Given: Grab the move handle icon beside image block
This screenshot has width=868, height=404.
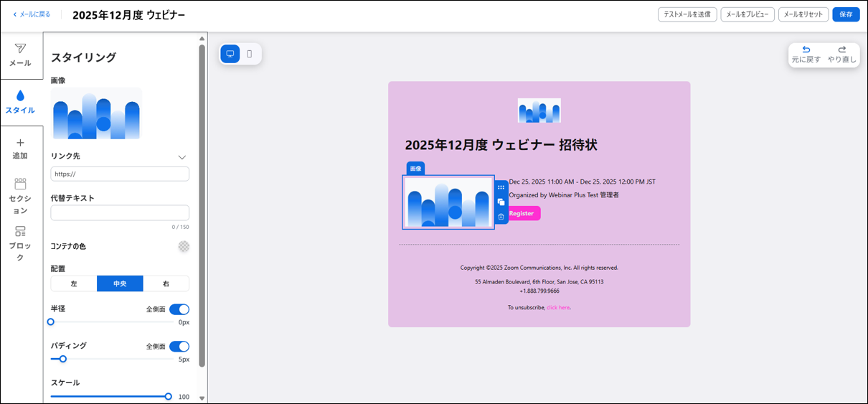Looking at the screenshot, I should [501, 187].
